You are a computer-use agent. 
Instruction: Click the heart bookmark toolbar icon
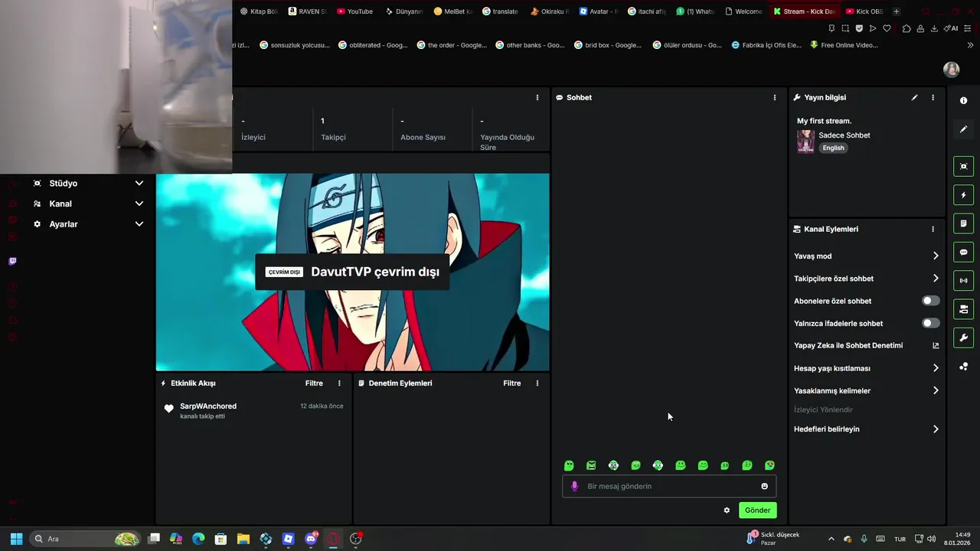click(x=887, y=28)
